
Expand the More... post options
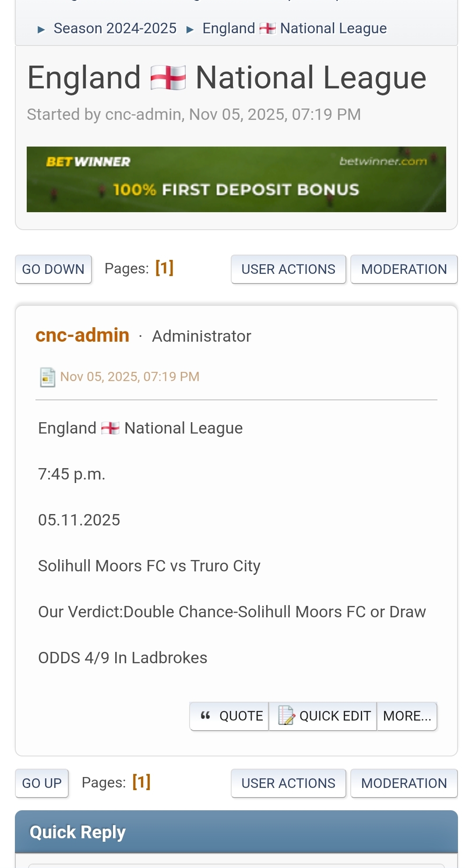[407, 716]
